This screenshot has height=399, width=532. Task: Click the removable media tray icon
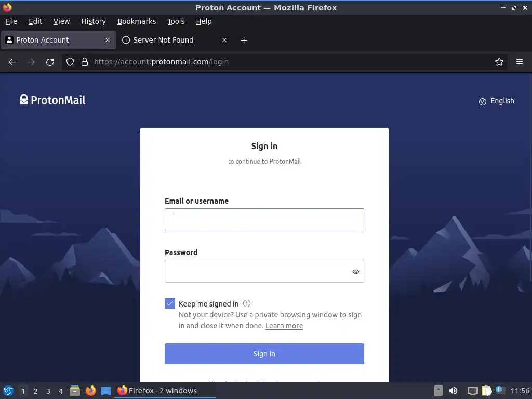pos(438,391)
